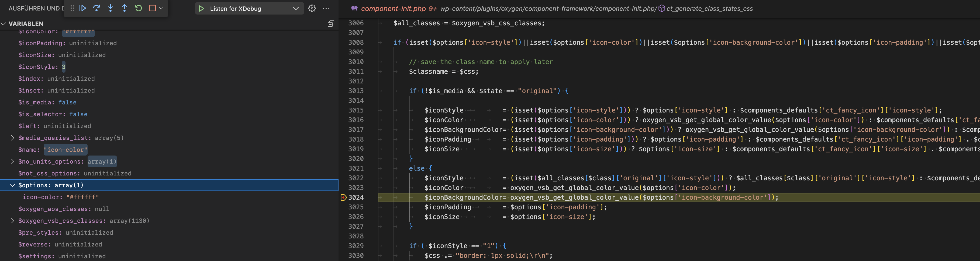Click the Step Over debug icon
Viewport: 980px width, 261px height.
(97, 8)
